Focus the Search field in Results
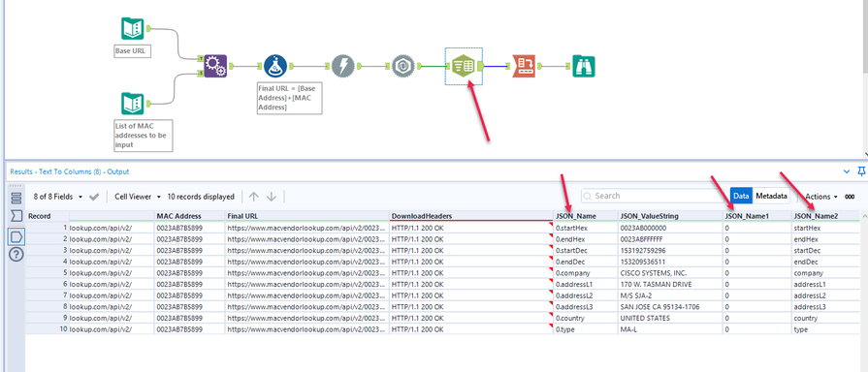 coord(654,196)
